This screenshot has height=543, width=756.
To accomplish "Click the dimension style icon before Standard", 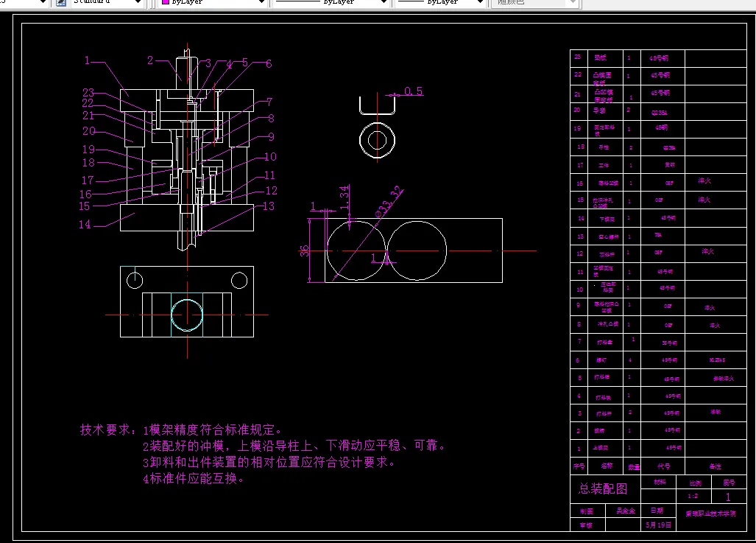I will (61, 2).
